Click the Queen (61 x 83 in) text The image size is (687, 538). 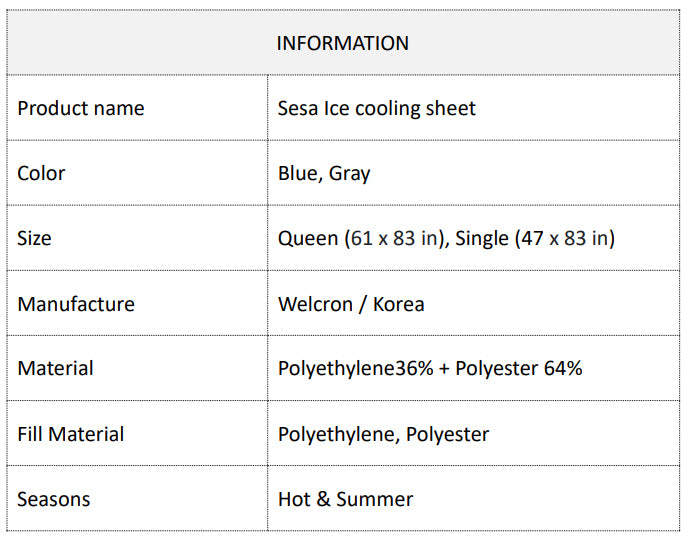(361, 238)
